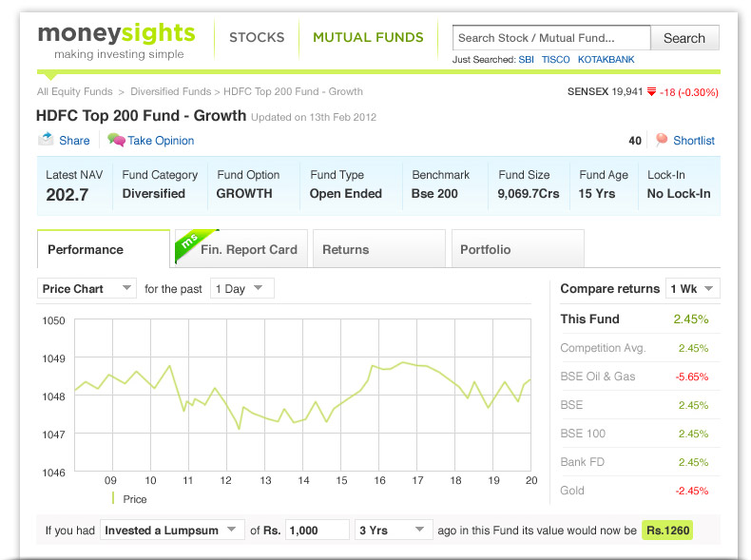Image resolution: width=751 pixels, height=560 pixels.
Task: Click the Rs.1260 result value
Action: click(x=667, y=530)
